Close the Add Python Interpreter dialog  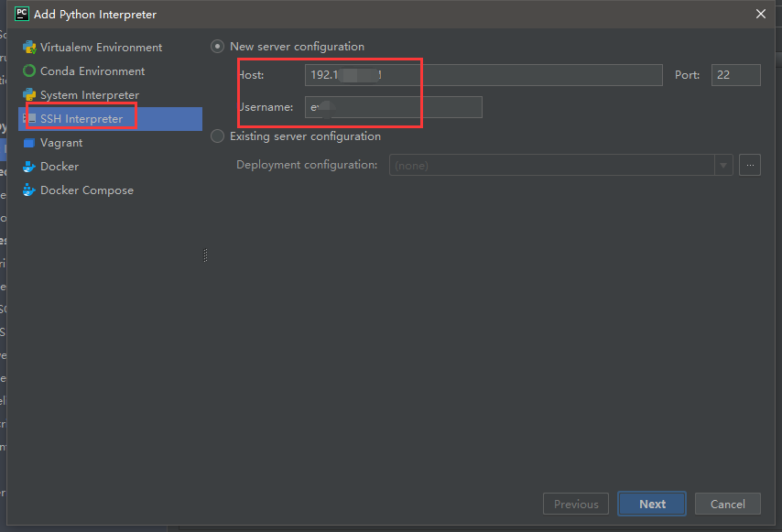(x=761, y=14)
